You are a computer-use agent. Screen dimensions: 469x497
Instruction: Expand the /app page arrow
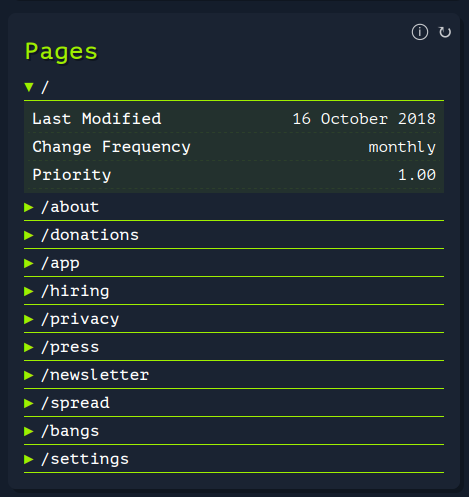click(x=29, y=263)
